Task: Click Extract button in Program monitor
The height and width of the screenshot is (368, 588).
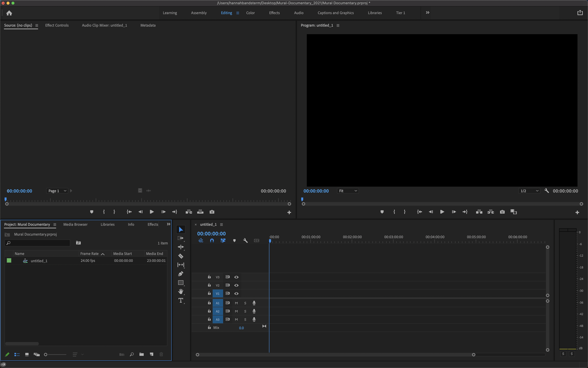Action: [490, 212]
